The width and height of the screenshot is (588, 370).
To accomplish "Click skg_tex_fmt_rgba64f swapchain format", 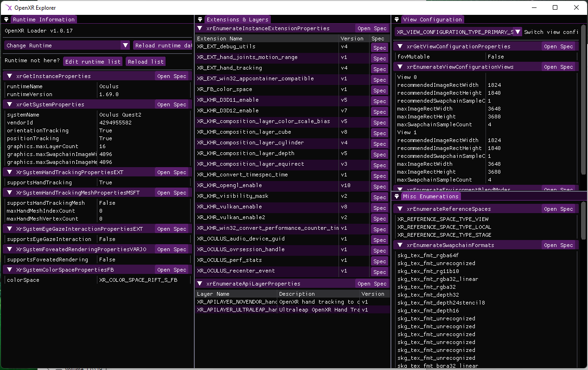I will point(428,255).
